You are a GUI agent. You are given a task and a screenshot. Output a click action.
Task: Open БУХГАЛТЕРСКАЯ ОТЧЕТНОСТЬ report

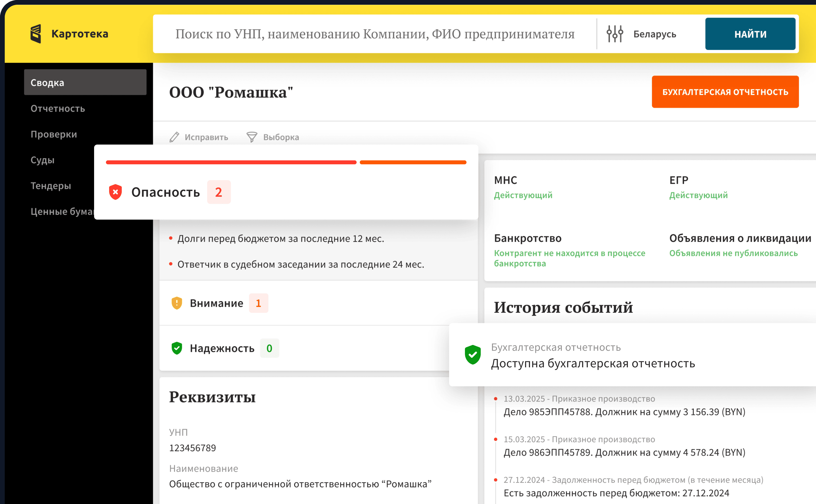[725, 91]
